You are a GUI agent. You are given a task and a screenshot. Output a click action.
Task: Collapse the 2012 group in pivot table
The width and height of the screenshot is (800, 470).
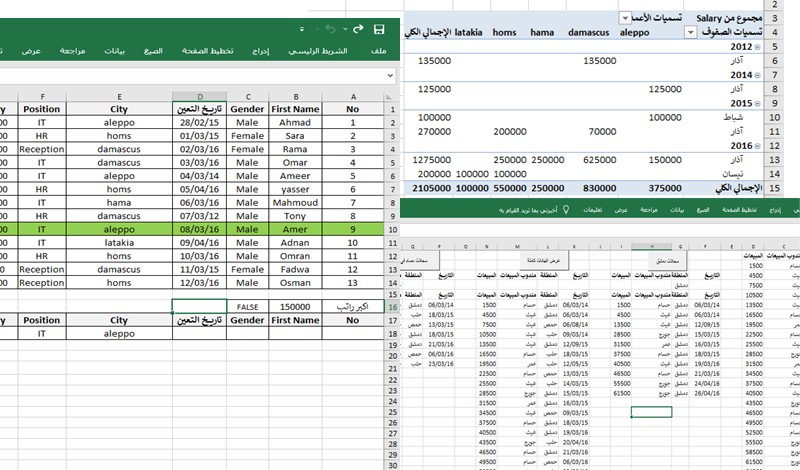[x=758, y=47]
